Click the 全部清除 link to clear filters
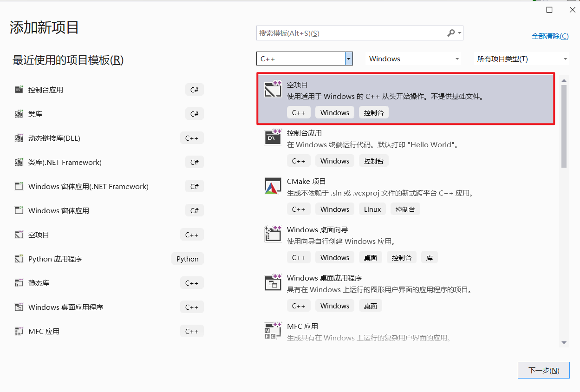 pyautogui.click(x=550, y=36)
